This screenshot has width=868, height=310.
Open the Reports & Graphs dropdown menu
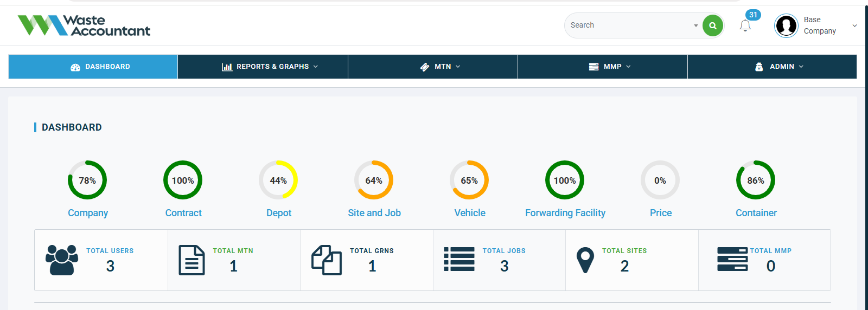270,67
